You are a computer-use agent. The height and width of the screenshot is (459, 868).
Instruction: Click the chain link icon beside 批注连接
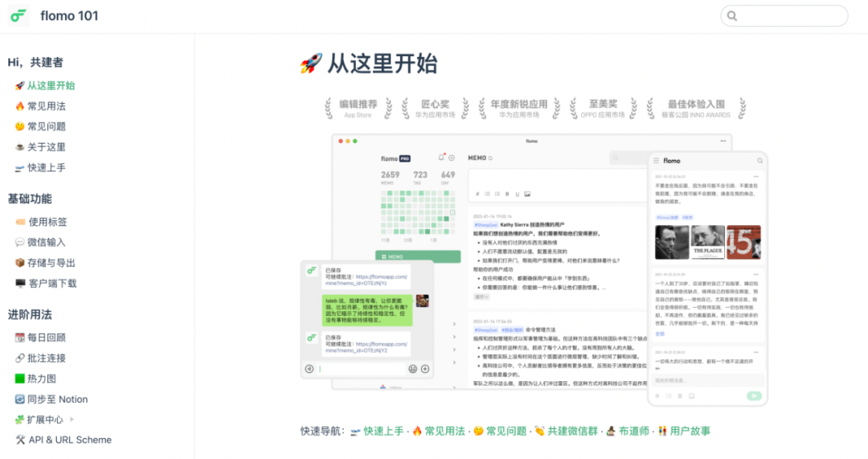tap(20, 359)
